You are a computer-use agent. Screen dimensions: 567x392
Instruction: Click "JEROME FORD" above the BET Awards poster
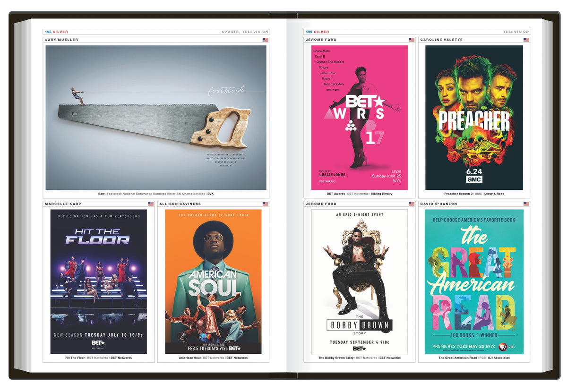[x=321, y=40]
